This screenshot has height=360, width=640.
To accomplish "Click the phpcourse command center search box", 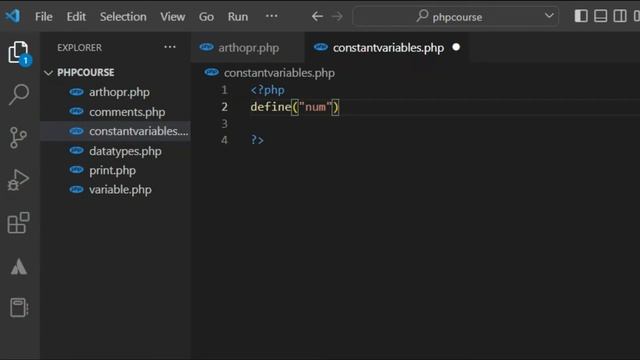I will click(x=456, y=17).
